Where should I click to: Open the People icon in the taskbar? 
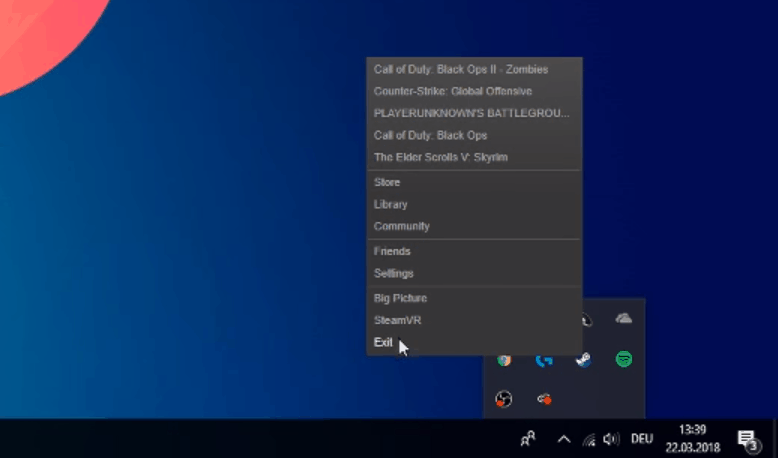[528, 439]
